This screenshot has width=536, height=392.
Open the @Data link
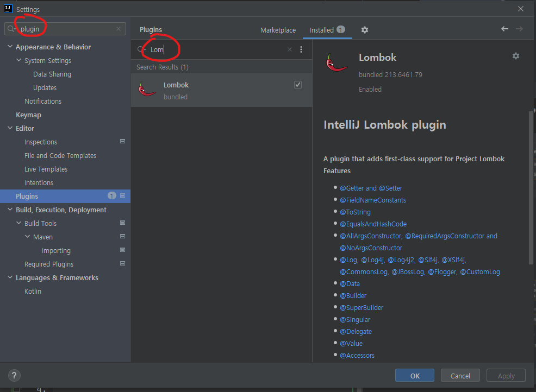click(x=350, y=284)
